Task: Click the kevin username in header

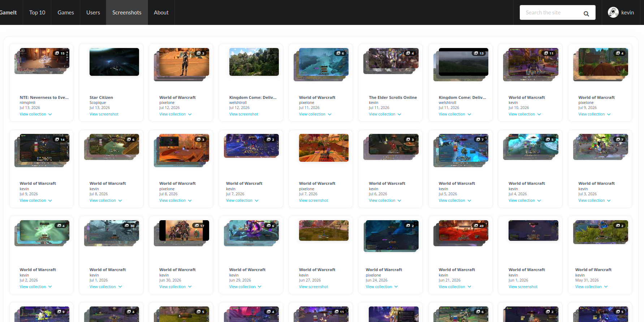Action: point(627,12)
